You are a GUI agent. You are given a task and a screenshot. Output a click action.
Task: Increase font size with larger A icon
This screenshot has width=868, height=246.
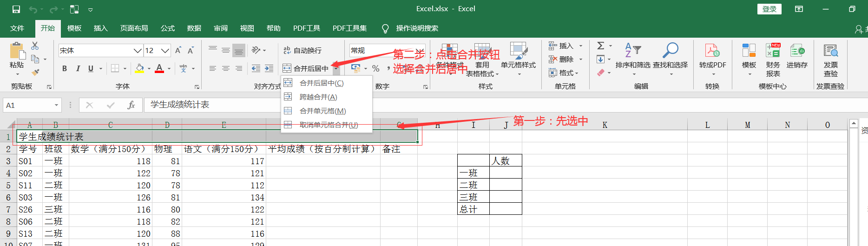(178, 50)
